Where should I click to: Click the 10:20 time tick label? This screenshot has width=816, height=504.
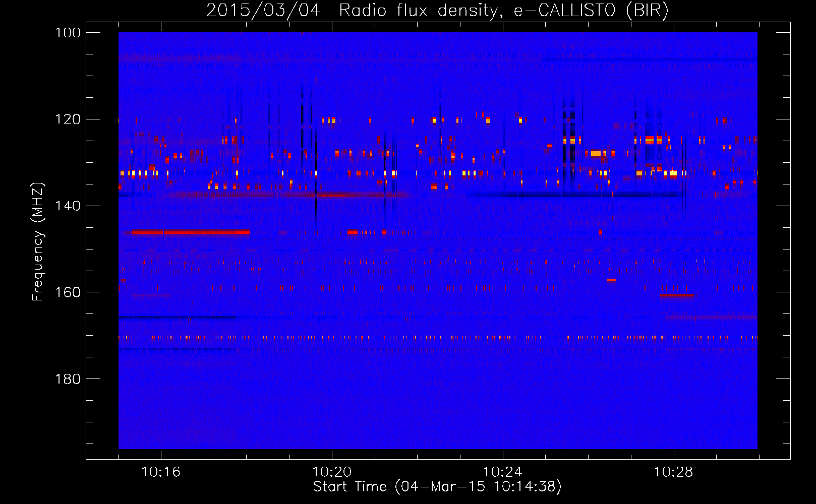click(332, 472)
